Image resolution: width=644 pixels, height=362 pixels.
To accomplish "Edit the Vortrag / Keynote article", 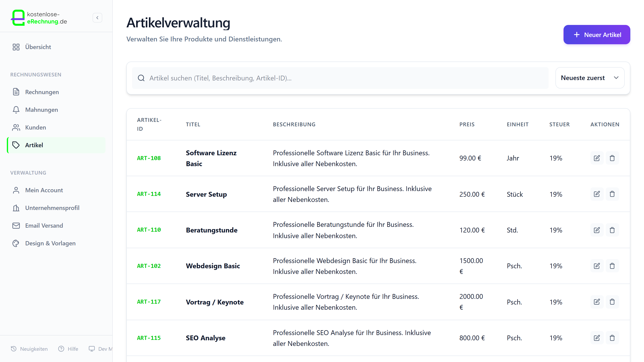I will pyautogui.click(x=597, y=302).
